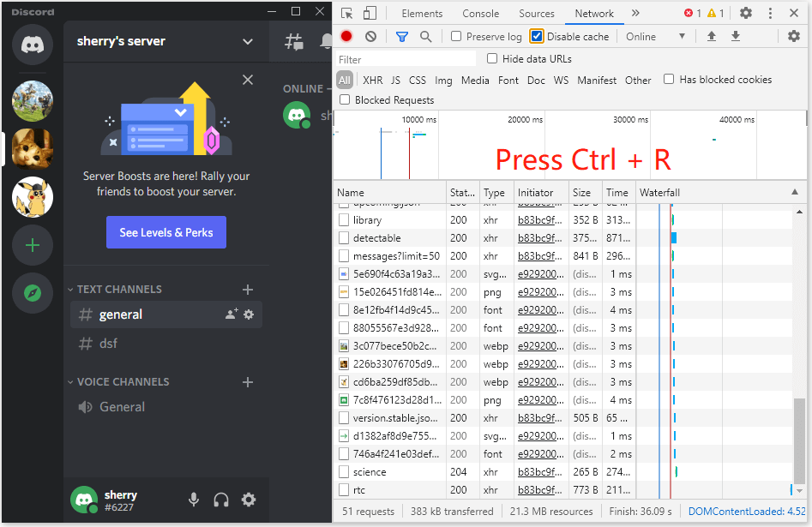Screen dimensions: 812x527
Task: Show more DevTools tabs
Action: pos(635,14)
